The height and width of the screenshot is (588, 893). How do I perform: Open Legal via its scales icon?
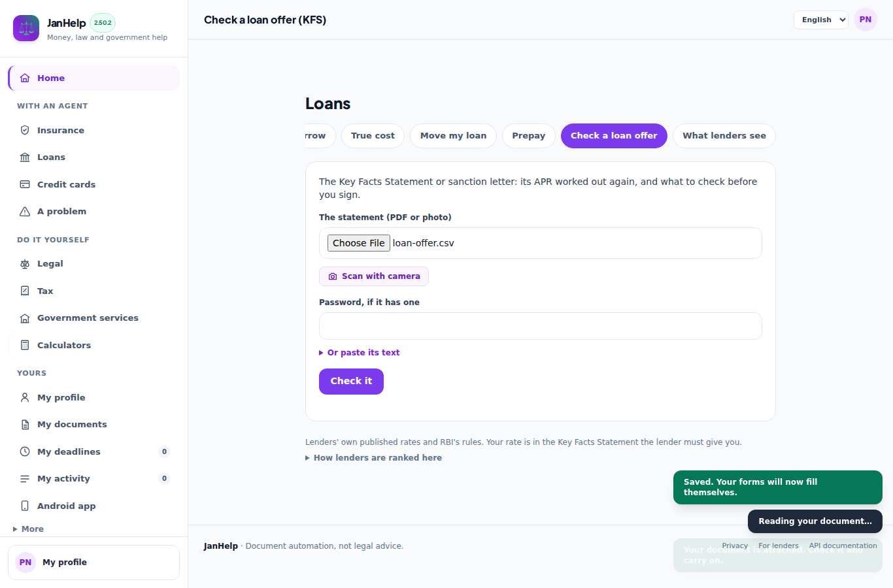(25, 264)
